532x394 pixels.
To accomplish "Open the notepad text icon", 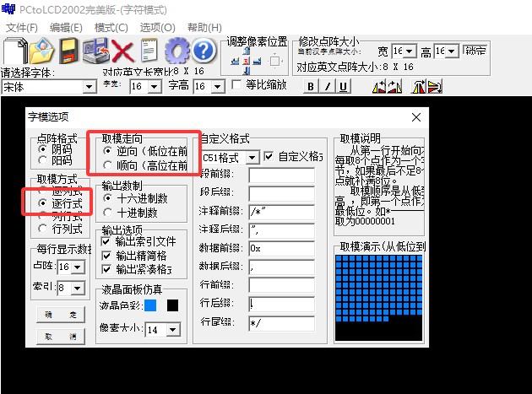I will (149, 51).
